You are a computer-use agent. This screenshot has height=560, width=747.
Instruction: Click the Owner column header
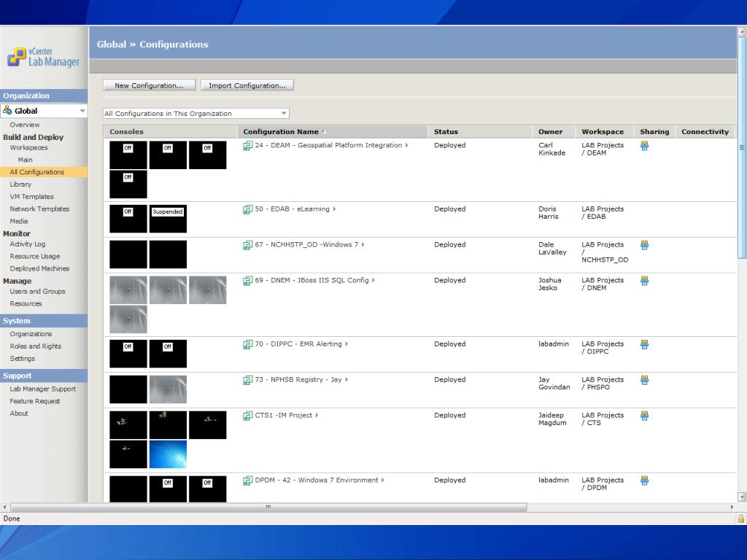point(550,132)
